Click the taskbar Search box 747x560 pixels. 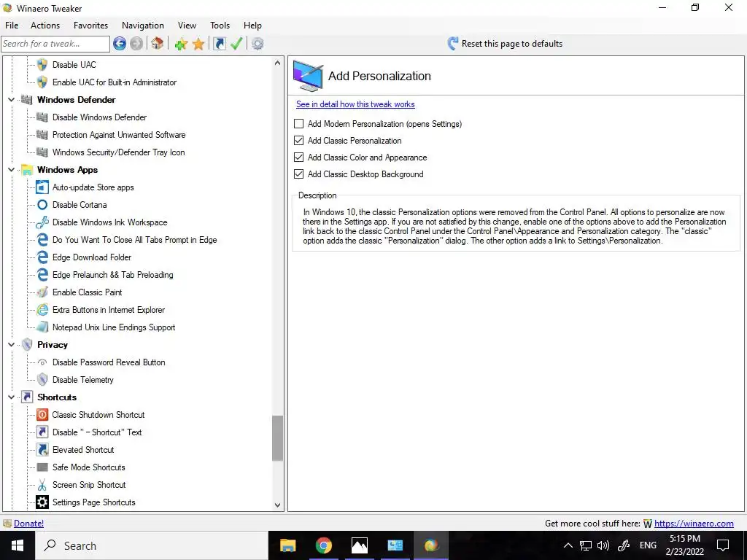coord(152,545)
